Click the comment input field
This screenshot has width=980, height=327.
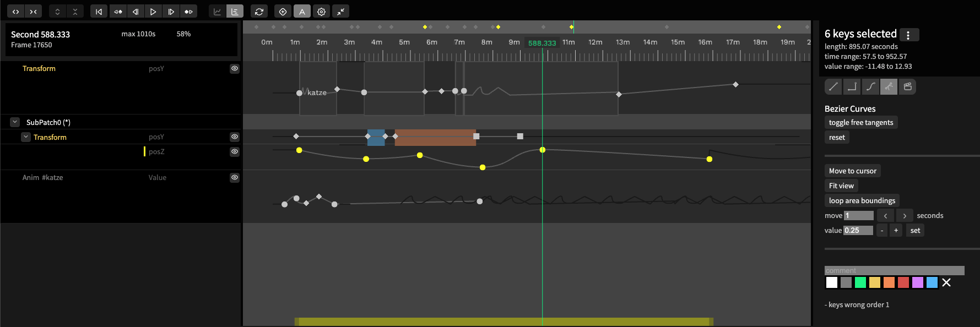point(894,270)
